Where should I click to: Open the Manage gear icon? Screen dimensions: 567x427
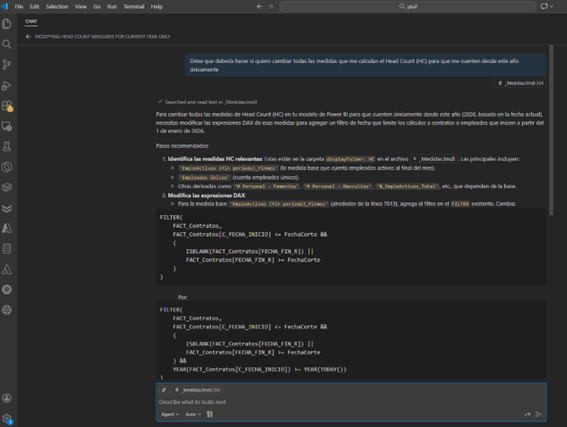click(7, 419)
